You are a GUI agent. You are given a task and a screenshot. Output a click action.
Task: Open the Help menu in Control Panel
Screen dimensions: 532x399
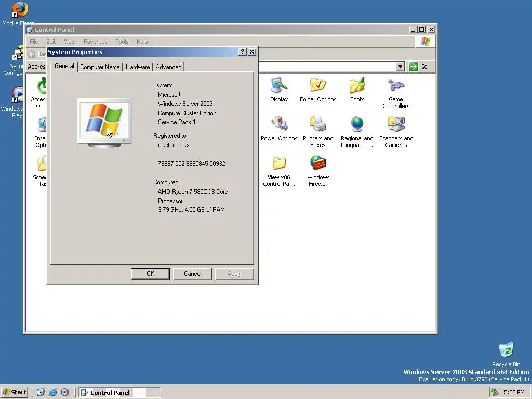[142, 42]
